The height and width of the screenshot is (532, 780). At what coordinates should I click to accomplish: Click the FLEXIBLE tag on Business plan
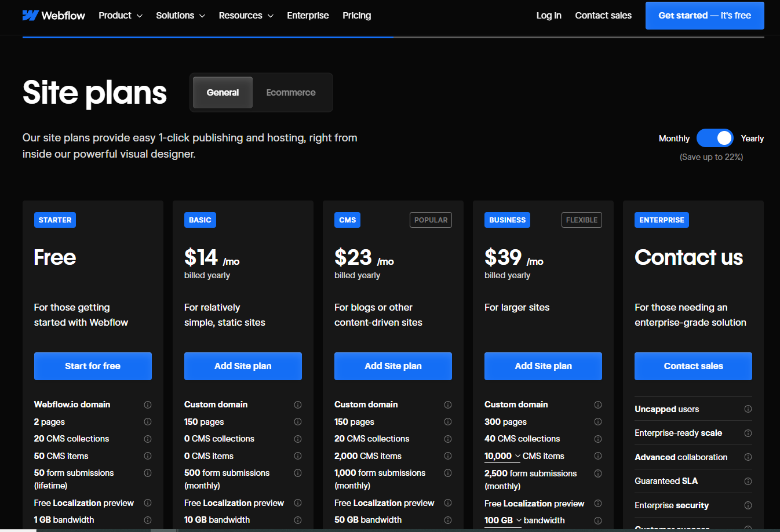coord(581,220)
